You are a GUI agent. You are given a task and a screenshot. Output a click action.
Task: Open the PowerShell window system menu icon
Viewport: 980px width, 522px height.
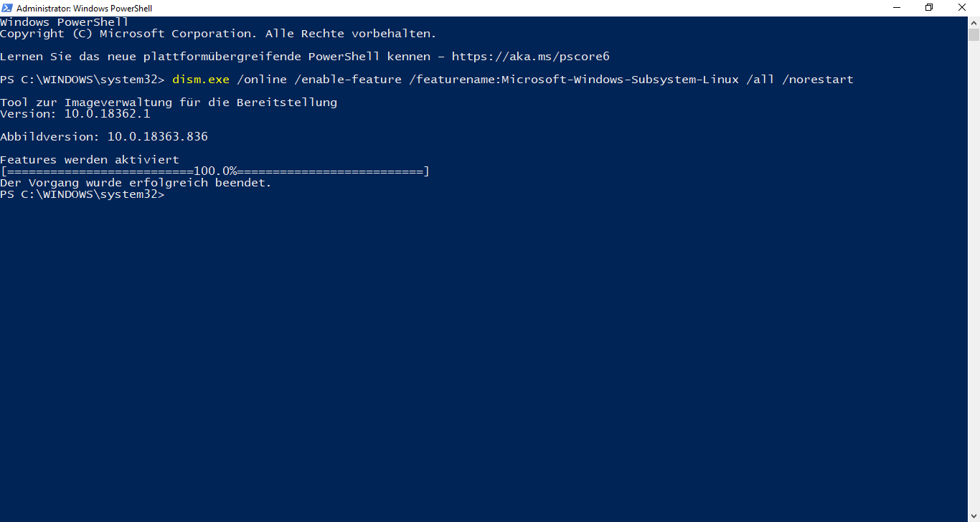[7, 8]
